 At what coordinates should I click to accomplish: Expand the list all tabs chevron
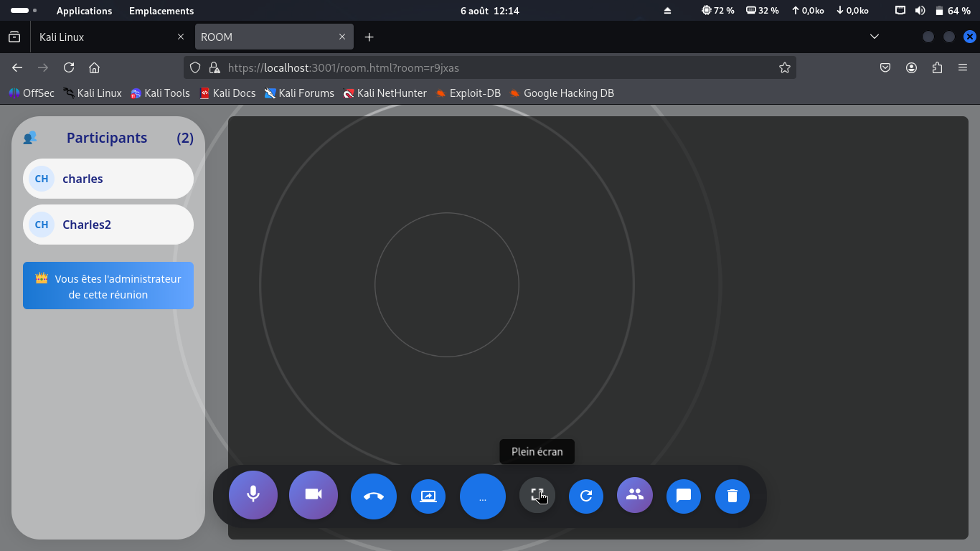(x=875, y=37)
